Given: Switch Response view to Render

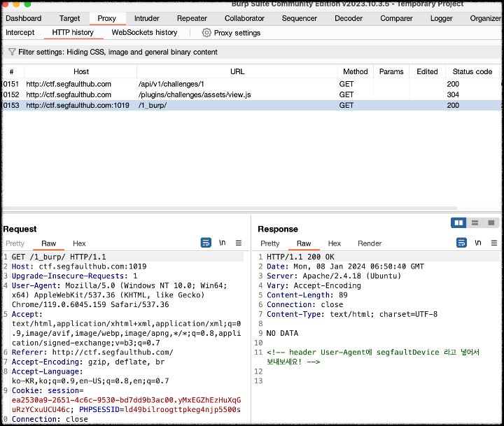Looking at the screenshot, I should point(370,243).
